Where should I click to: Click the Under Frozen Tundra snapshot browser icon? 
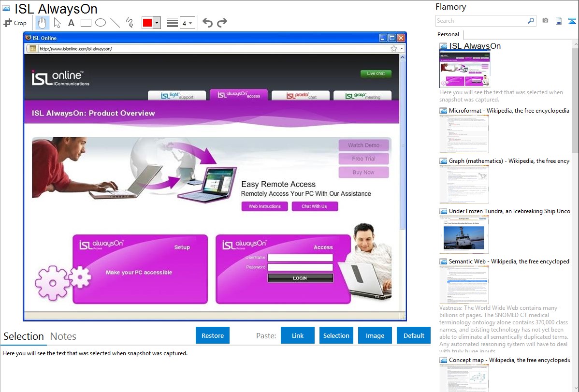coord(443,211)
